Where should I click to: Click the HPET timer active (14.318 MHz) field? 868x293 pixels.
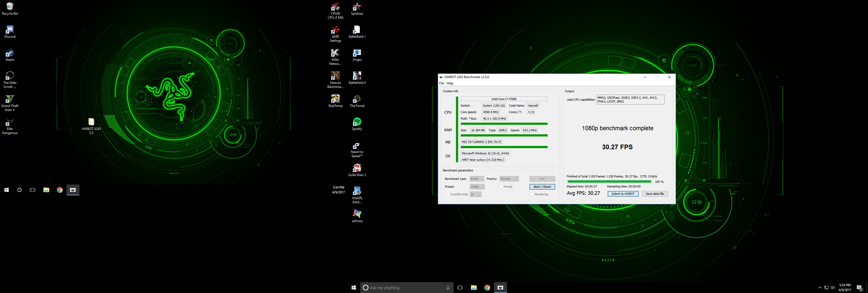pos(483,160)
